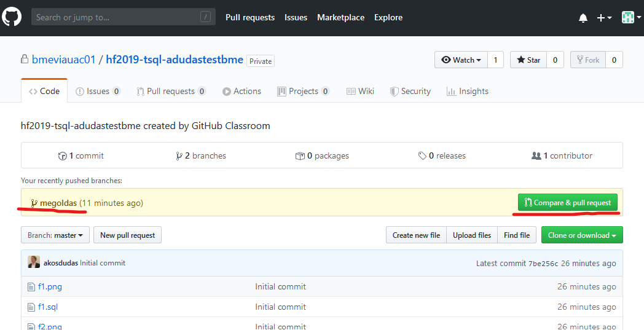Click the f1.sql file icon
Image resolution: width=644 pixels, height=330 pixels.
32,307
